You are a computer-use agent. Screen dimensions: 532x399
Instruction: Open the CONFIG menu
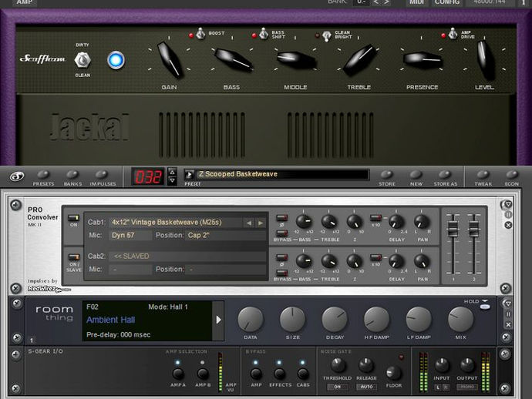pyautogui.click(x=447, y=2)
